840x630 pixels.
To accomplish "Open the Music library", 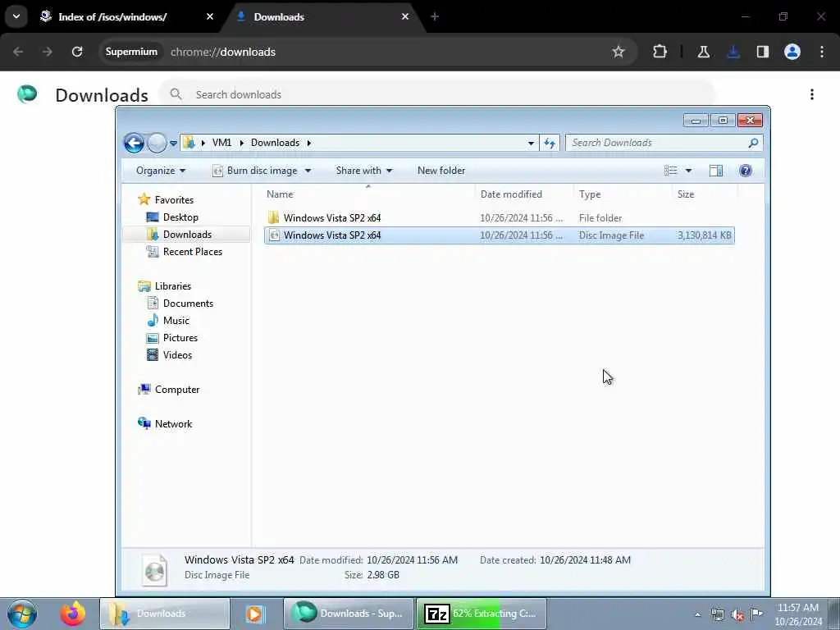I will click(x=176, y=321).
